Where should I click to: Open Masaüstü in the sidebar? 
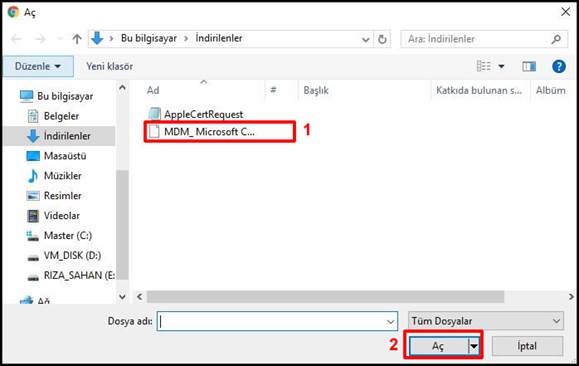(65, 156)
